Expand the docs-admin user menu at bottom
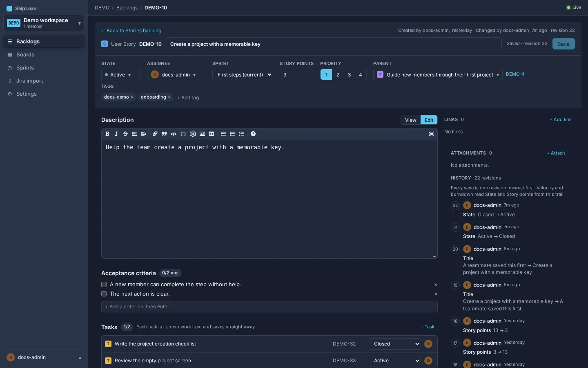 (x=44, y=357)
